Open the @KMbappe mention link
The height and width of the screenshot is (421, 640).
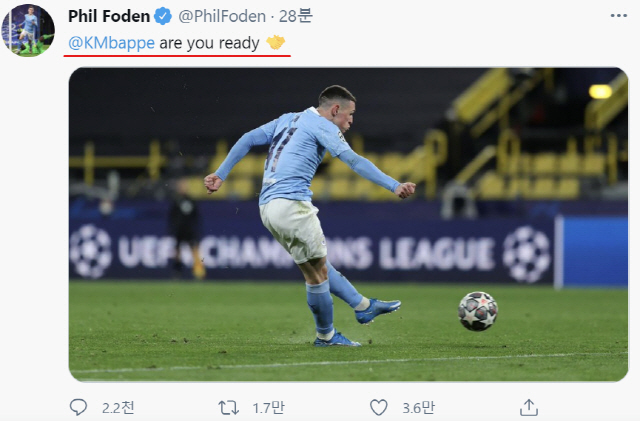coord(111,43)
